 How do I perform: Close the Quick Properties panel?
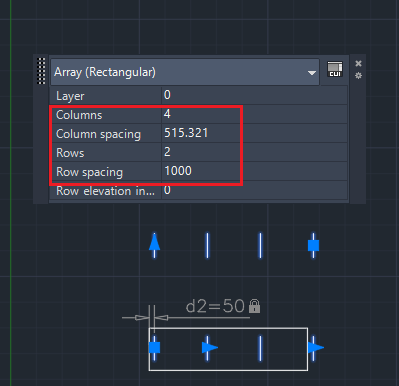pyautogui.click(x=358, y=63)
